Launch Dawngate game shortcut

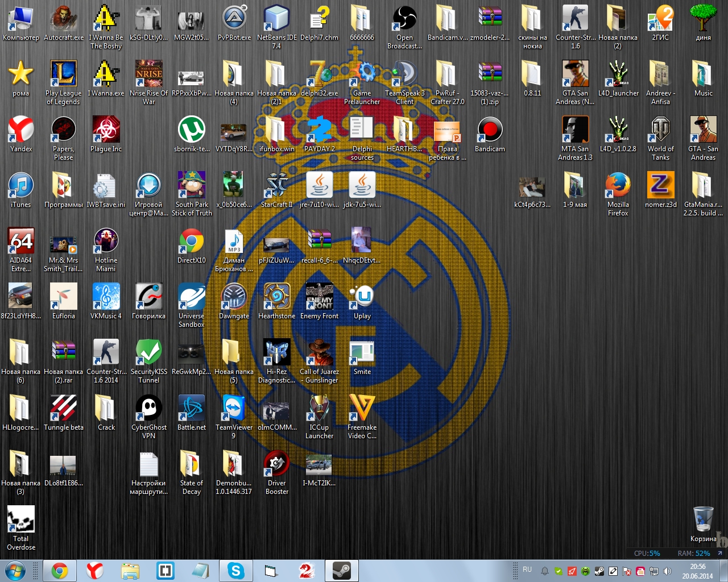(234, 302)
